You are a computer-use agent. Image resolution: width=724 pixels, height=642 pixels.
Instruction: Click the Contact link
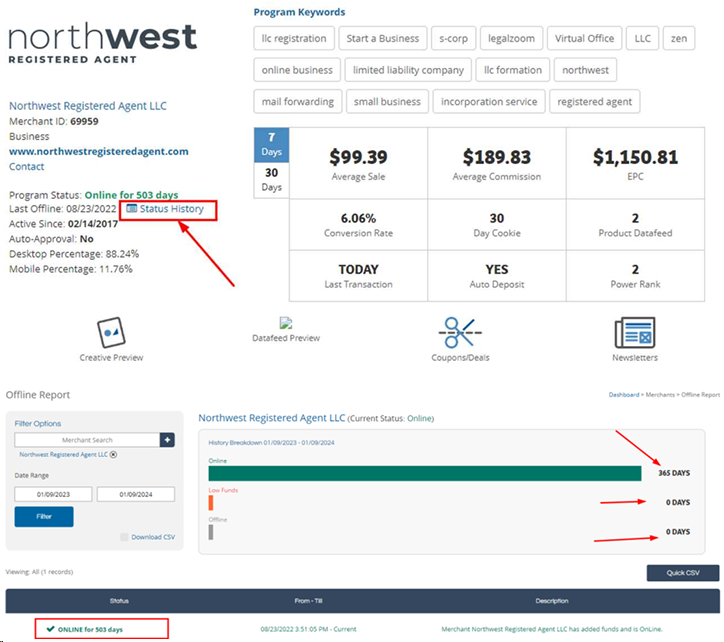coord(27,167)
